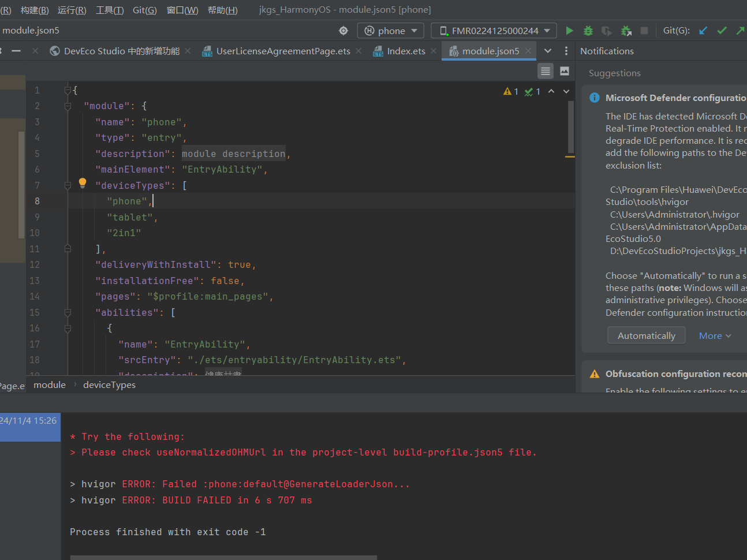Image resolution: width=747 pixels, height=560 pixels.
Task: Click deviceTypes in the breadcrumb bar
Action: pyautogui.click(x=109, y=385)
